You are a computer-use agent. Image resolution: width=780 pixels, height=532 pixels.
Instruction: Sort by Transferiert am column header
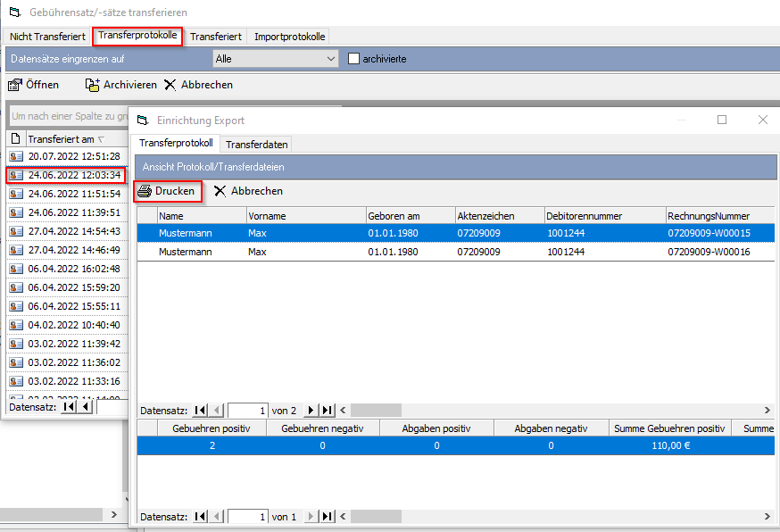pyautogui.click(x=62, y=139)
